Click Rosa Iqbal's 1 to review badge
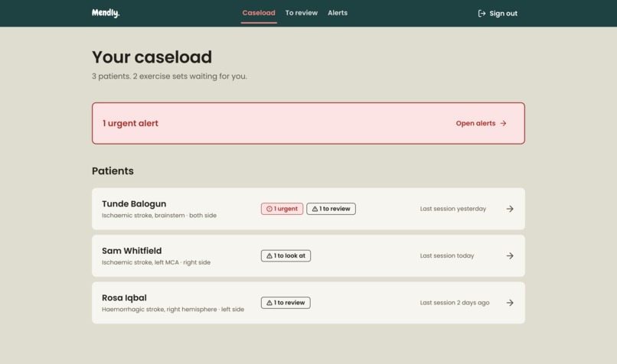617x364 pixels. 286,303
